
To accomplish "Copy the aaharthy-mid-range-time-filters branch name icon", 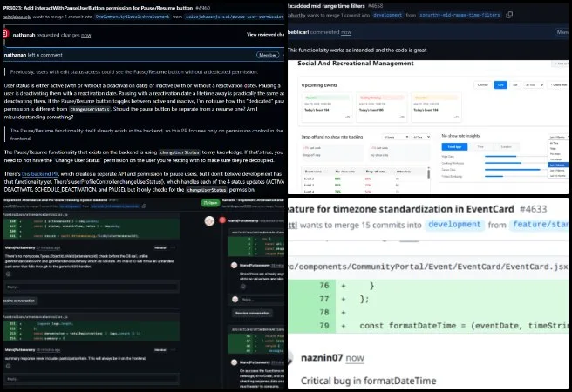I will [509, 15].
